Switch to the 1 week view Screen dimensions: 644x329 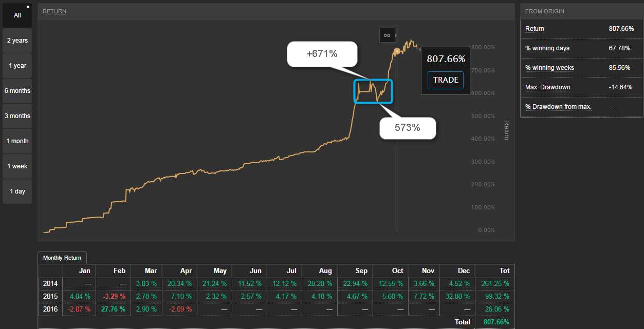click(x=17, y=166)
